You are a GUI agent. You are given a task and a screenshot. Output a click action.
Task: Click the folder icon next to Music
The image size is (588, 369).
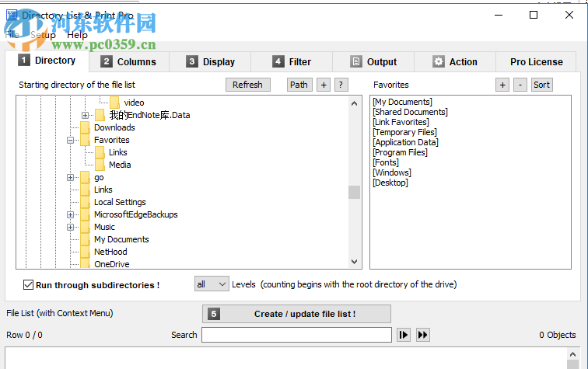tap(85, 227)
